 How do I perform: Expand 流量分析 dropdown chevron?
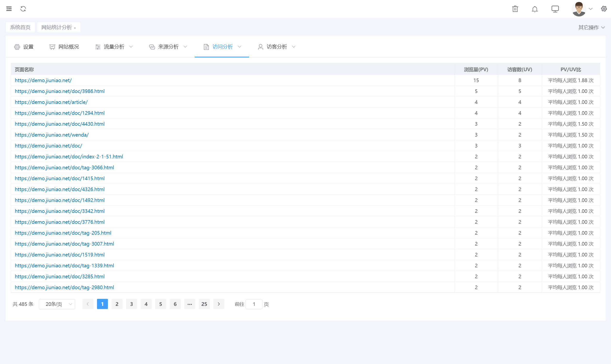131,46
